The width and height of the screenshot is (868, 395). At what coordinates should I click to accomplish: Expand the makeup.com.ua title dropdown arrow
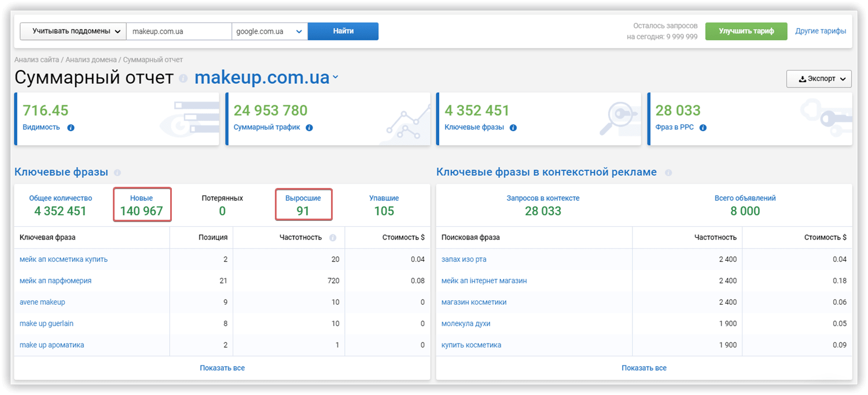[335, 78]
